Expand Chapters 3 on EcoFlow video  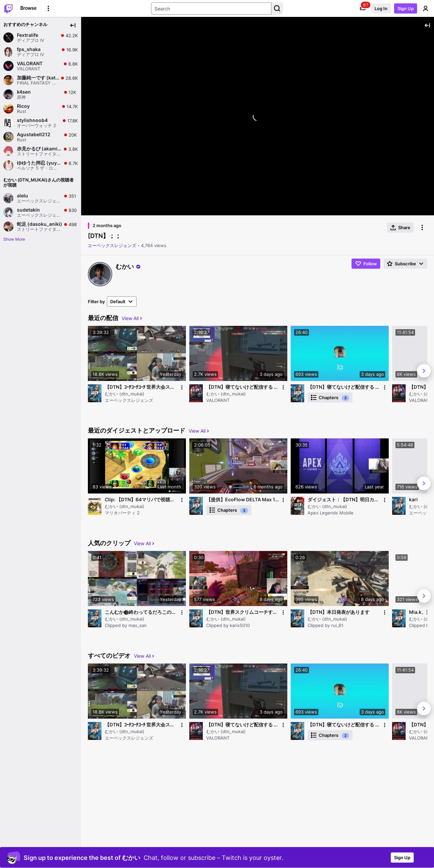229,510
